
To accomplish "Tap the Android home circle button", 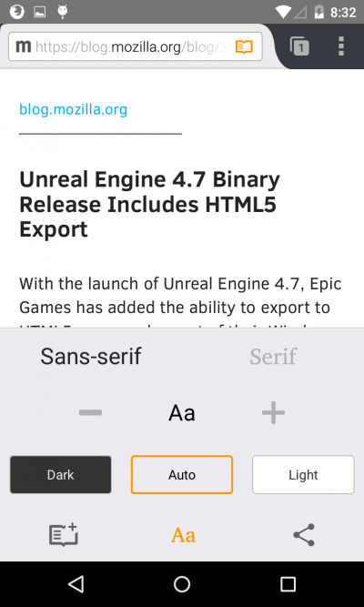I will coord(182,584).
